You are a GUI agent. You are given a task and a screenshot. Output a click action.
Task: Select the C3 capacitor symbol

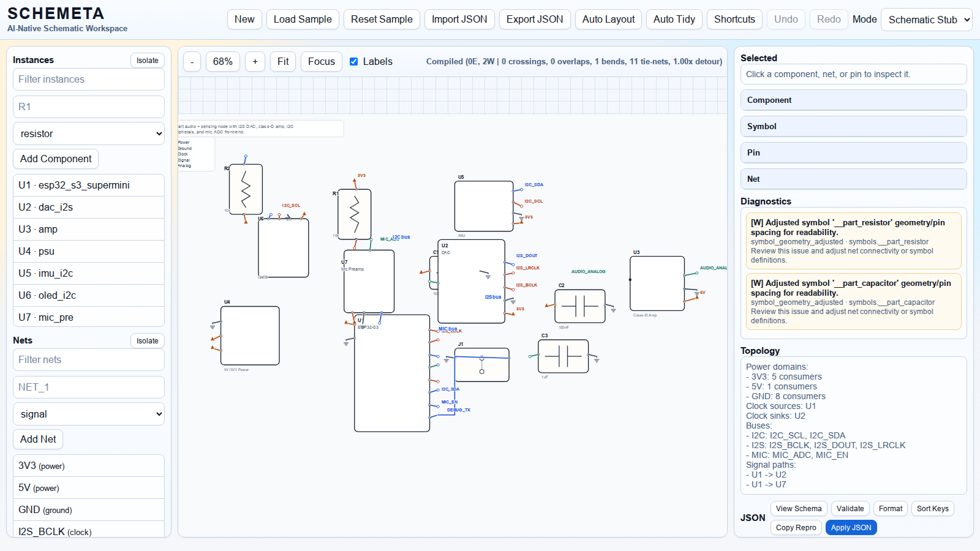(x=563, y=356)
